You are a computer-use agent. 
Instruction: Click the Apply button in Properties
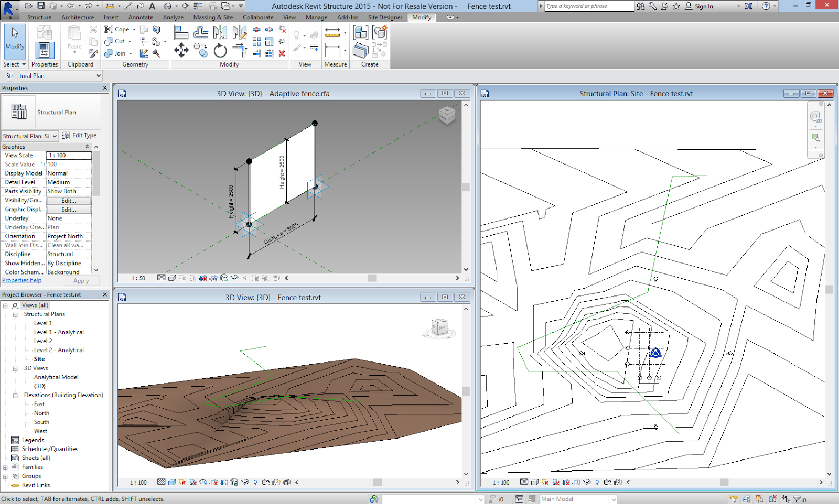point(81,280)
